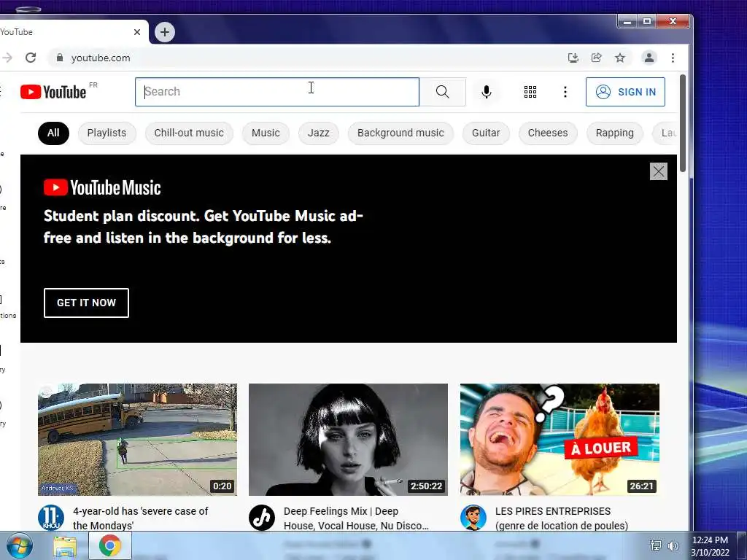
Task: Open Deep Feelings Mix channel avatar
Action: coord(262,518)
